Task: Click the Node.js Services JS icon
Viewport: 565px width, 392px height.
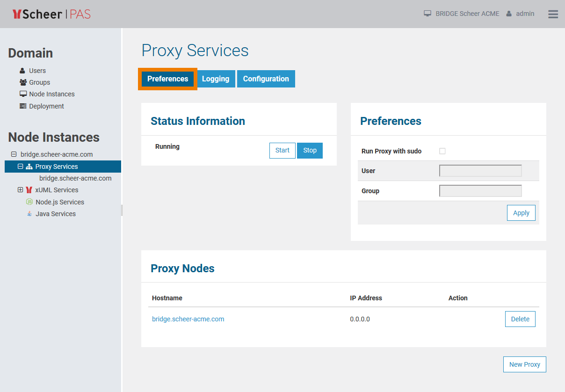Action: (29, 202)
